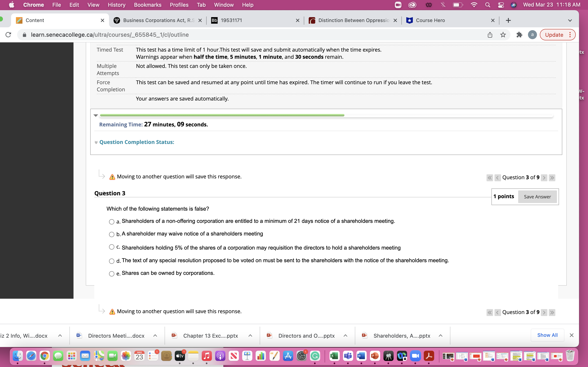Go to the next question arrow
The image size is (588, 367).
tap(544, 177)
